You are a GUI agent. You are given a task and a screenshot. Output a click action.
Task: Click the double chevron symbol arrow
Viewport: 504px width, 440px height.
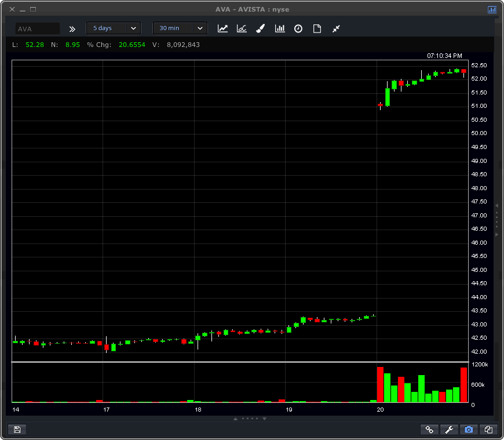(x=72, y=28)
